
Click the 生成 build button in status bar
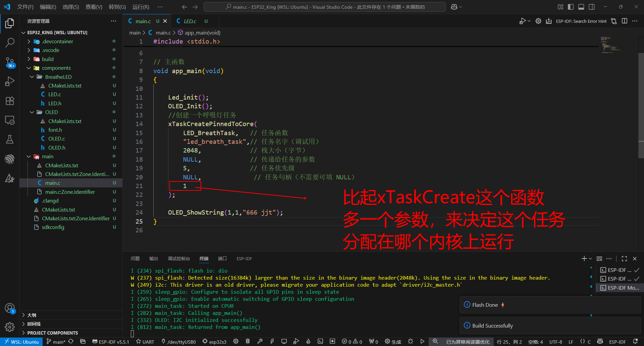click(393, 342)
